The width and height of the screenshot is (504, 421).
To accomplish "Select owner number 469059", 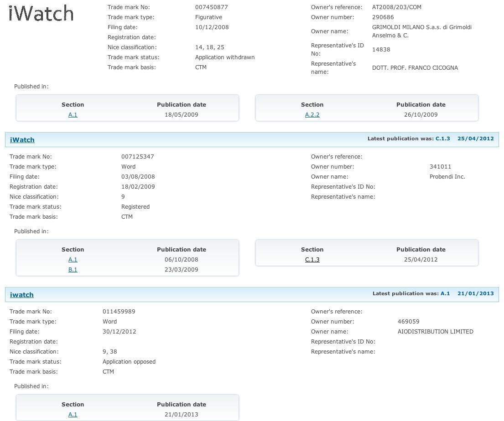I will coord(408,321).
